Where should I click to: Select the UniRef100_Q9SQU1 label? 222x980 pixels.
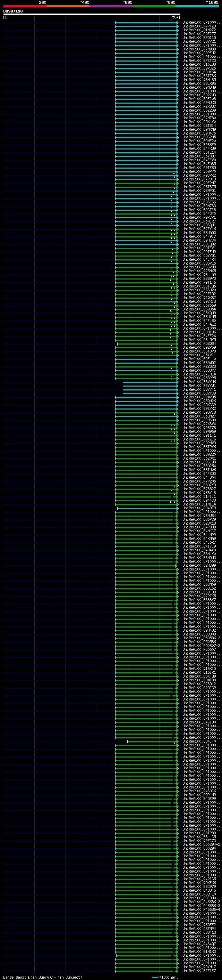199,225
